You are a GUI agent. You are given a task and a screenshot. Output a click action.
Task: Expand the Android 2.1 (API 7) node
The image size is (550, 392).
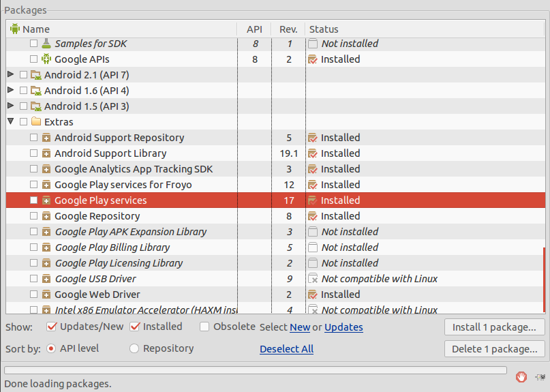[x=11, y=74]
